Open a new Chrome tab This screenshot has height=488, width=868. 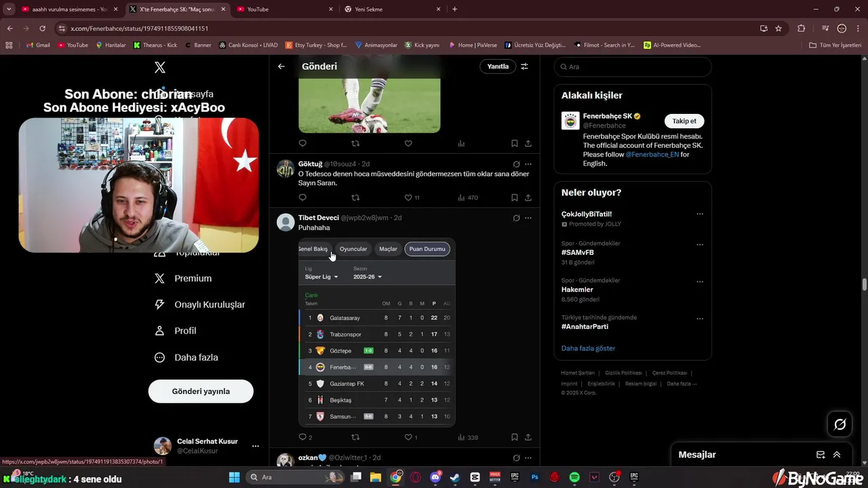(x=454, y=9)
